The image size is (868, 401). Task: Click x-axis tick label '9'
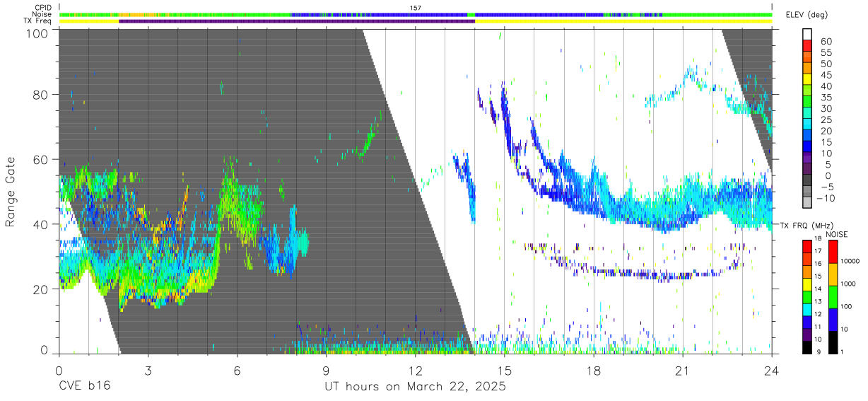coord(326,371)
